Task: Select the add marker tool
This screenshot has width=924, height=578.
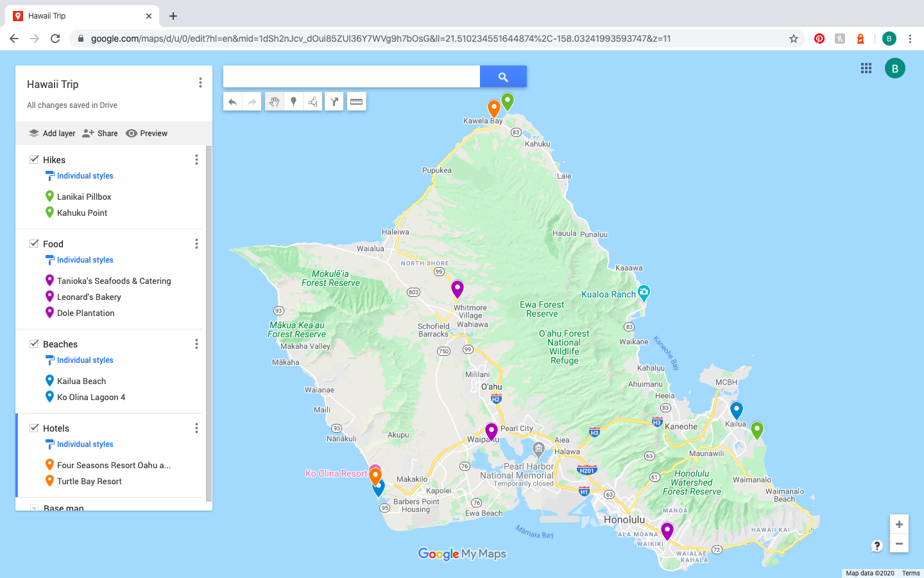Action: tap(293, 101)
